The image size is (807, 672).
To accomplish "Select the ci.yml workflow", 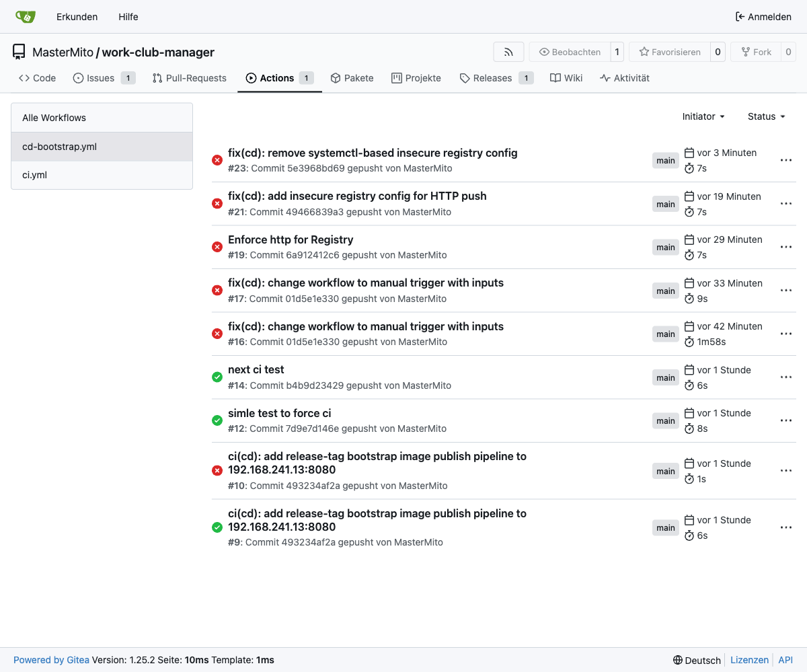I will click(x=35, y=175).
